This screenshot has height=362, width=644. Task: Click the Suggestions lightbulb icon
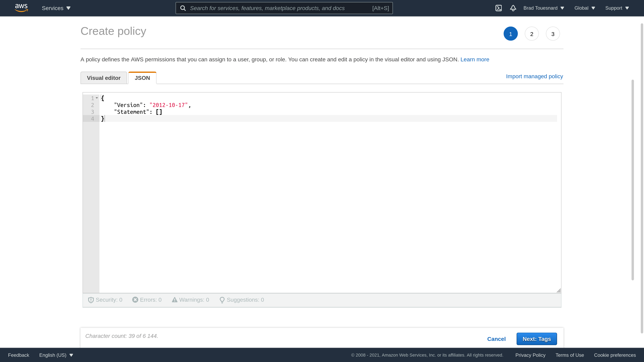point(222,300)
